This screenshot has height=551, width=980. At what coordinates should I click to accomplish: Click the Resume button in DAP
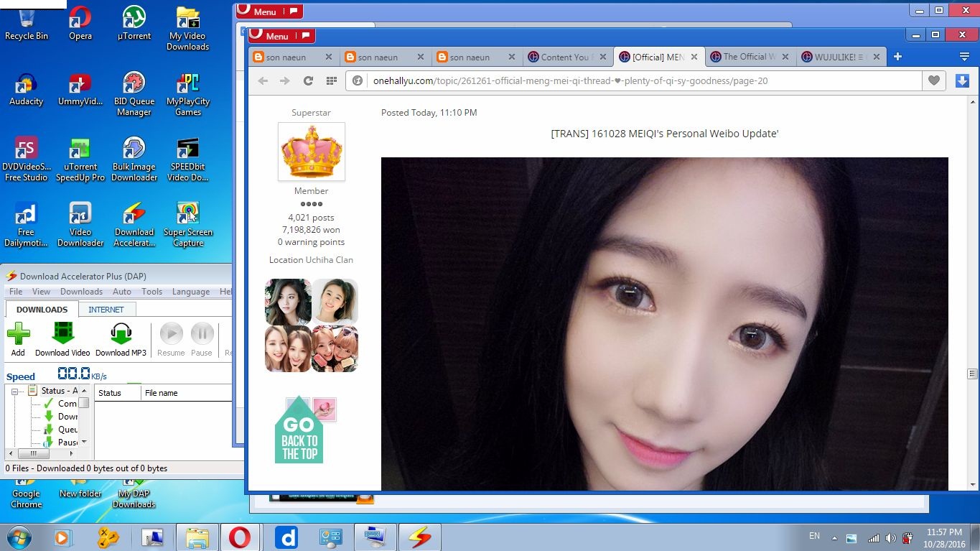[171, 339]
